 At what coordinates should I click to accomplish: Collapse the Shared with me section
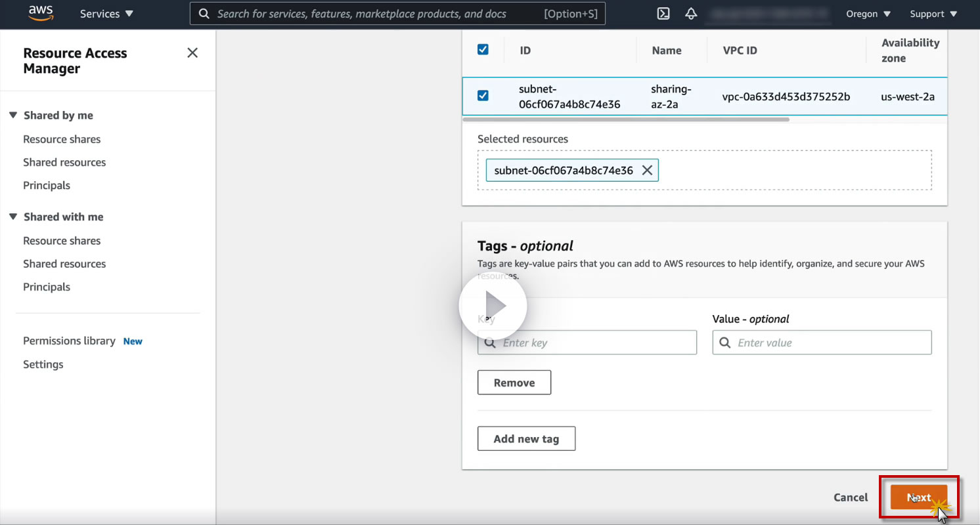coord(13,217)
